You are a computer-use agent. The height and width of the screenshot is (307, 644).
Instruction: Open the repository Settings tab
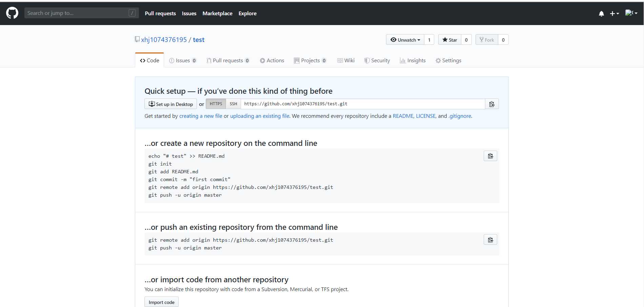(x=448, y=60)
